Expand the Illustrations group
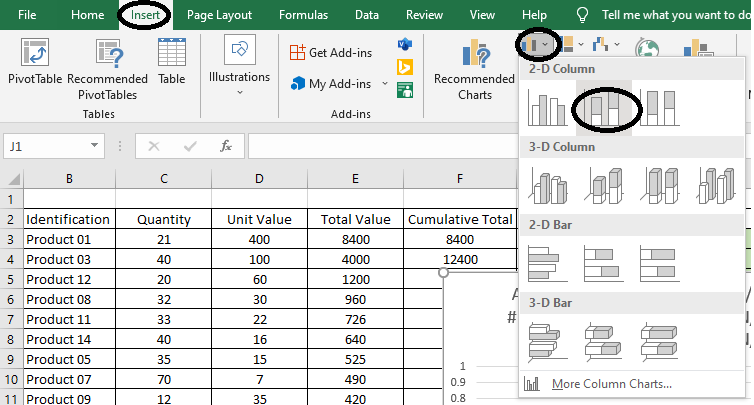 click(239, 65)
